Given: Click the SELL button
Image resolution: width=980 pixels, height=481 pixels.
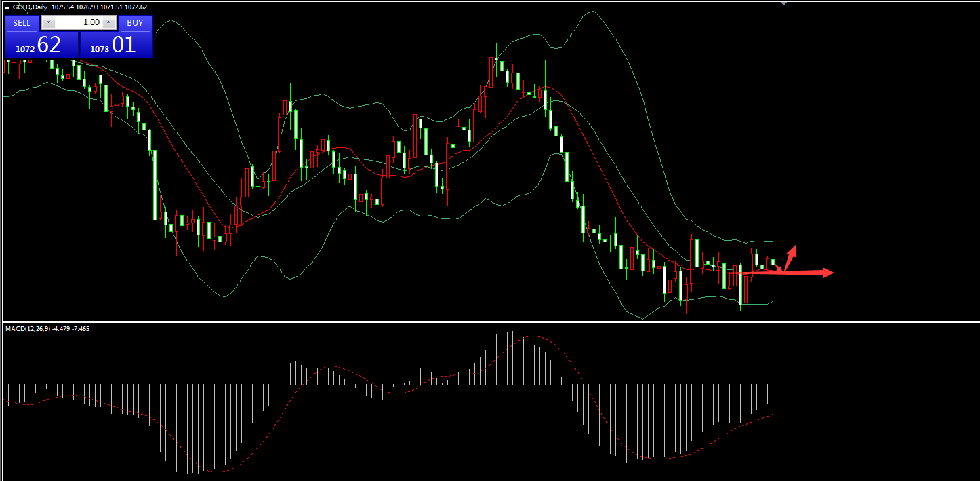Looking at the screenshot, I should coord(22,23).
